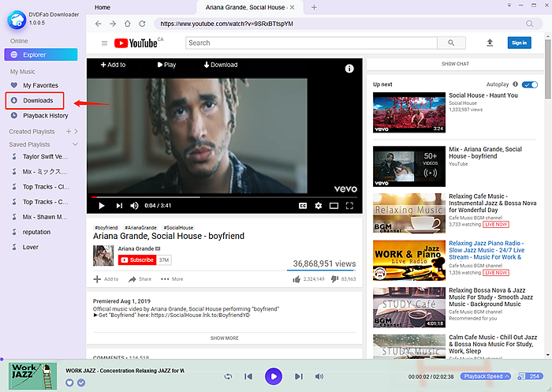Click the Share arrow under the video
Image resolution: width=552 pixels, height=392 pixels.
pos(140,279)
